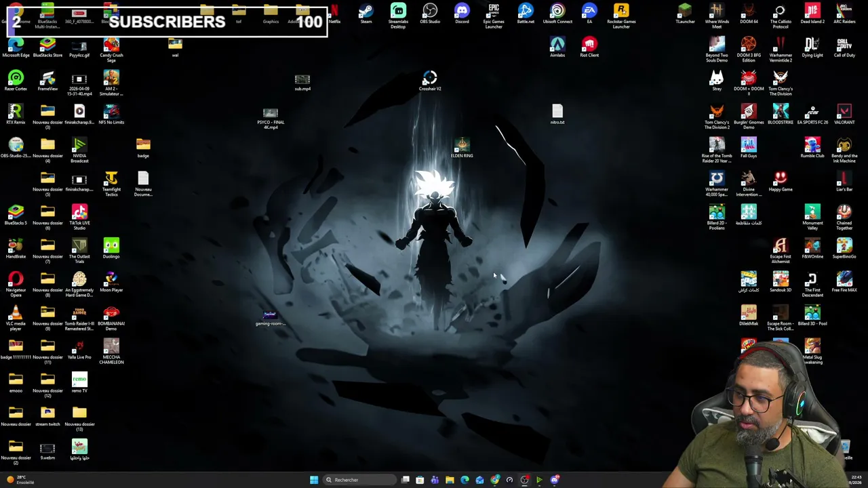
Task: Select the OBS Studio desktop icon
Action: (x=430, y=14)
